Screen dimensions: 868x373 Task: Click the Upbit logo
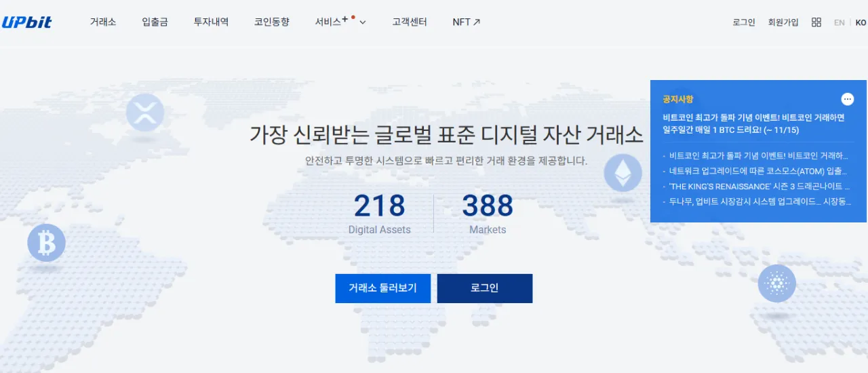[27, 22]
